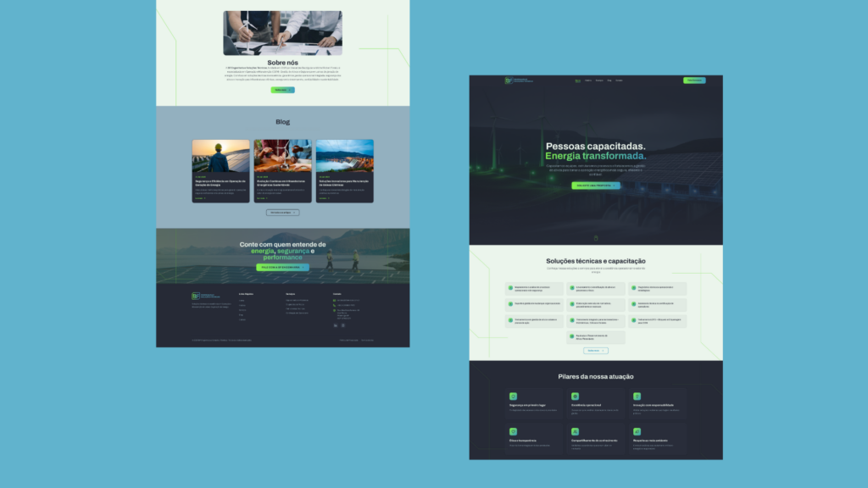Open the Instagram social icon in the footer
The height and width of the screenshot is (488, 868).
tap(343, 325)
